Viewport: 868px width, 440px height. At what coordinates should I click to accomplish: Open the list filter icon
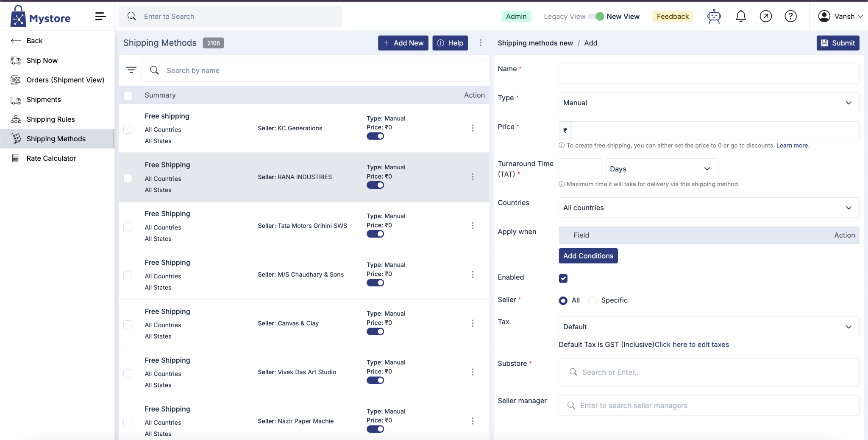[131, 70]
